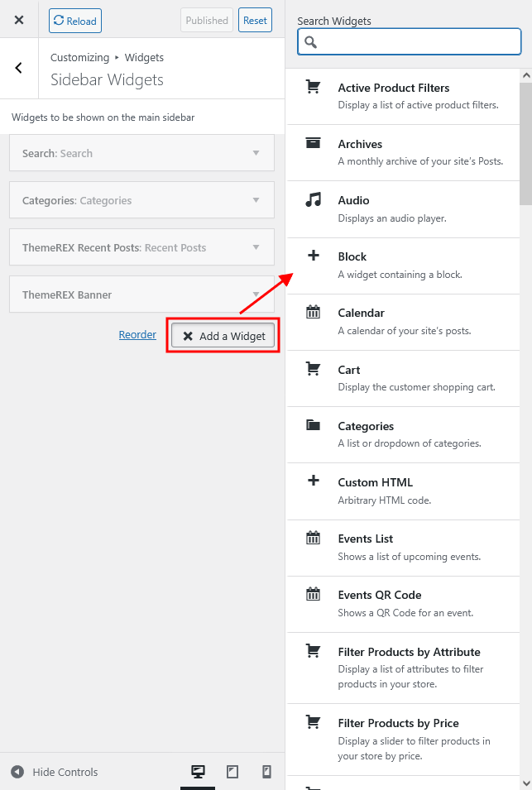Image resolution: width=532 pixels, height=790 pixels.
Task: Click the Calendar widget icon
Action: pyautogui.click(x=313, y=312)
